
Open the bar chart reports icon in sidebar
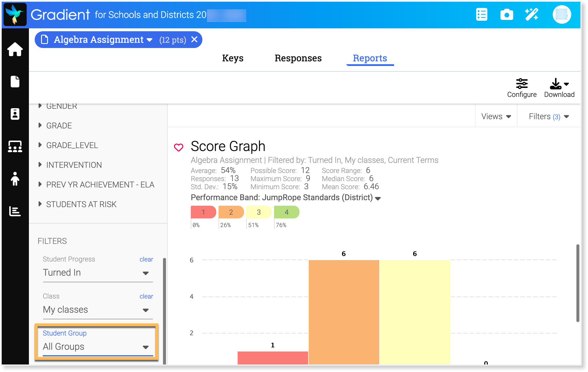coord(15,211)
